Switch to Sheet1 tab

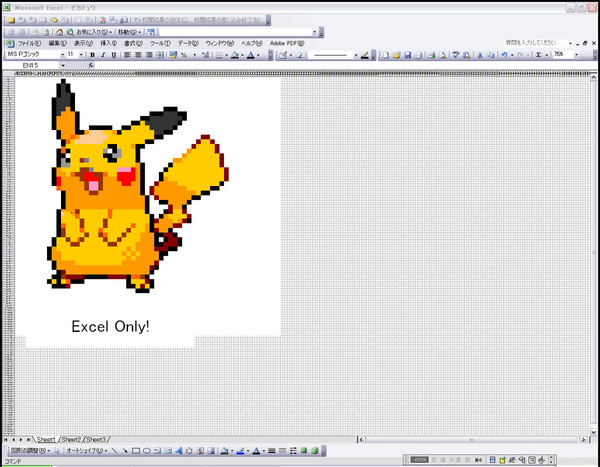pyautogui.click(x=46, y=439)
